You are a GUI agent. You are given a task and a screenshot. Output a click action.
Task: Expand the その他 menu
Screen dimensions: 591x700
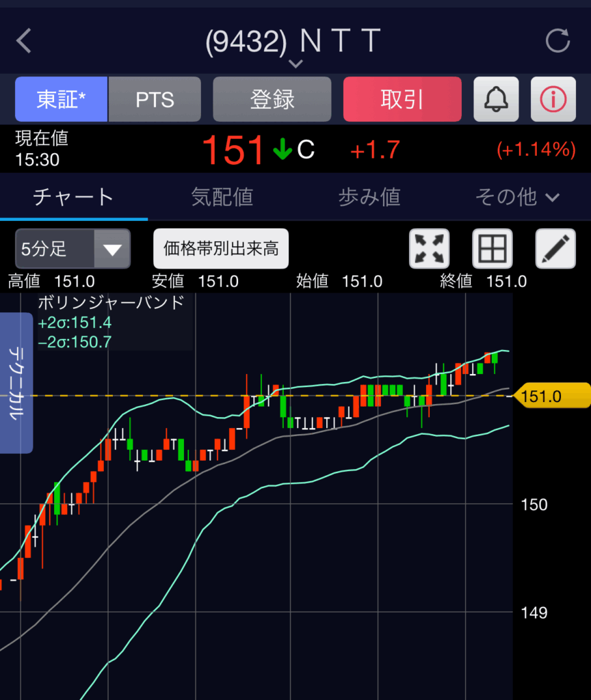518,198
